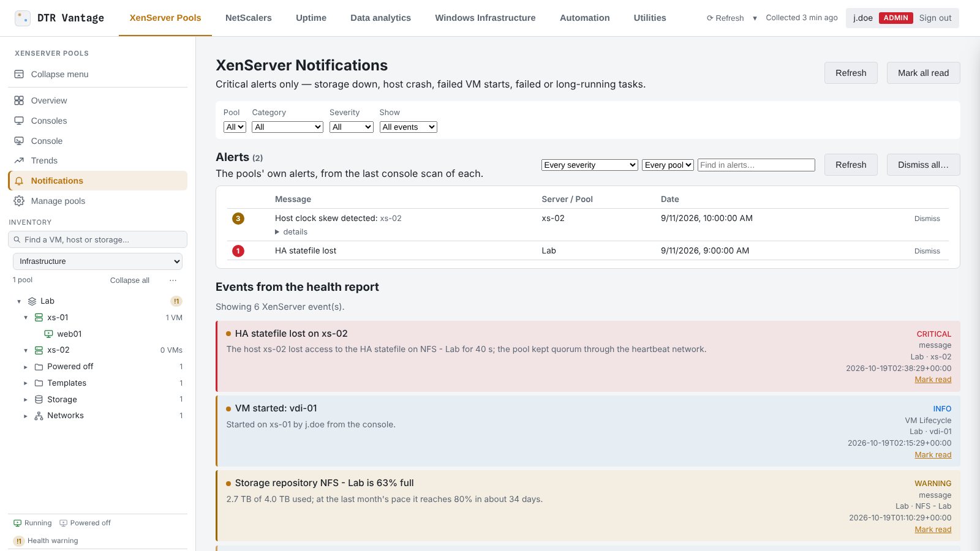Switch to the Uptime tab
Image resolution: width=980 pixels, height=551 pixels.
[x=311, y=18]
